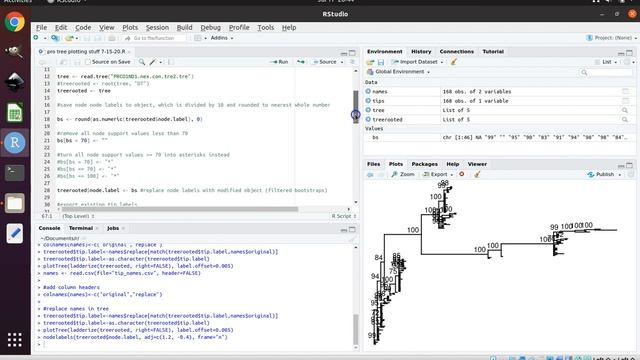Open GIMP from the dock

[x=15, y=51]
